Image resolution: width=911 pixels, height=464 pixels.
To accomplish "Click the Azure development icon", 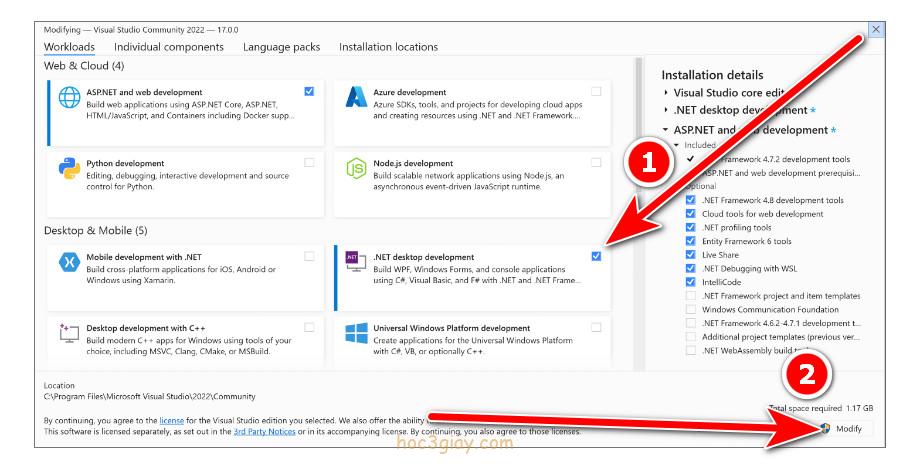I will (356, 98).
